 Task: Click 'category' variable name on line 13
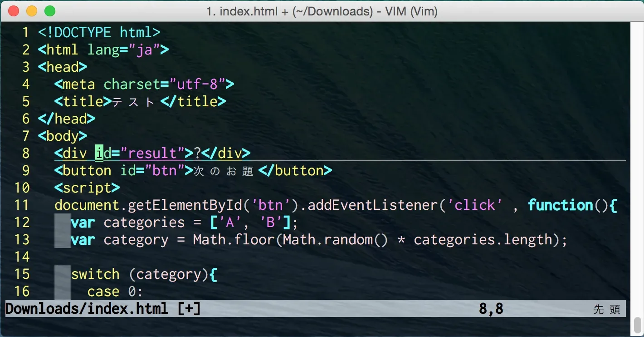136,240
